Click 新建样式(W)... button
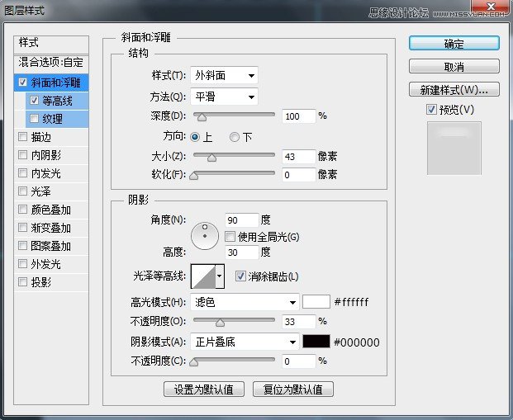Image resolution: width=513 pixels, height=420 pixels. [x=454, y=89]
